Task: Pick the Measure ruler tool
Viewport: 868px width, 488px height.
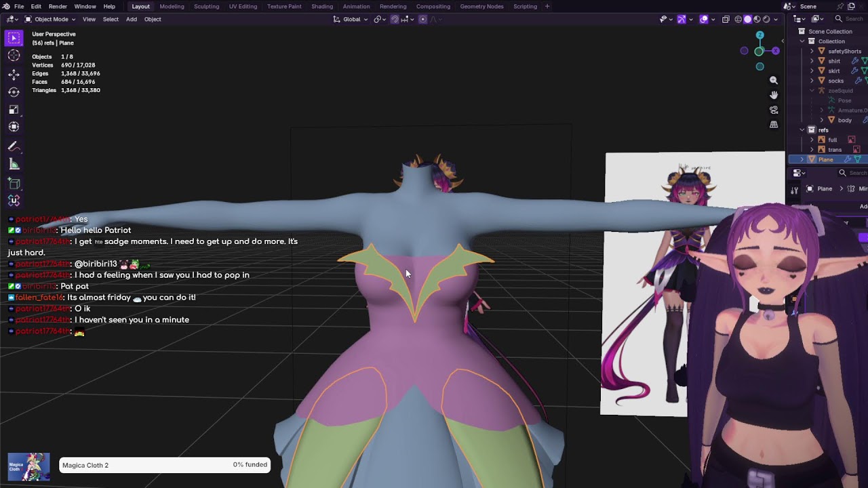Action: (14, 164)
